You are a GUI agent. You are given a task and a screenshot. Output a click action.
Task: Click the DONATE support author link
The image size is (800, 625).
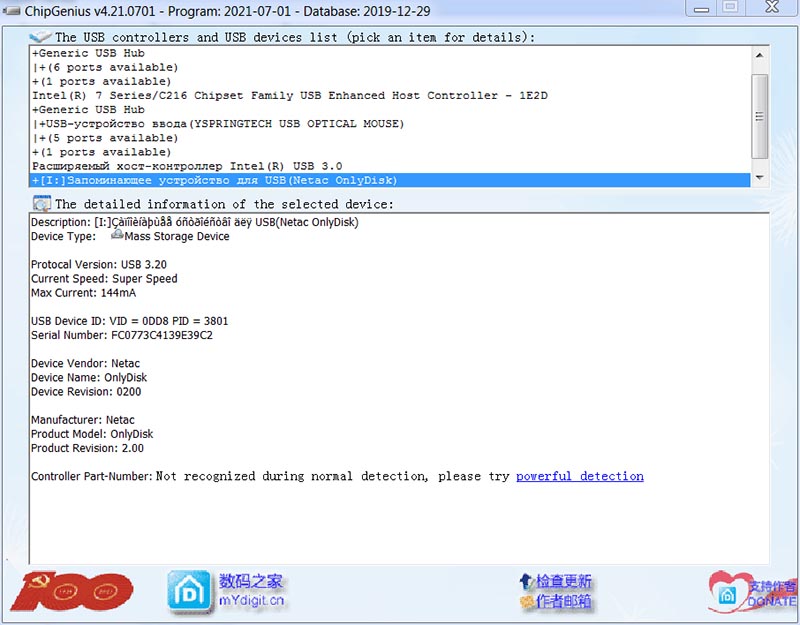(x=772, y=595)
